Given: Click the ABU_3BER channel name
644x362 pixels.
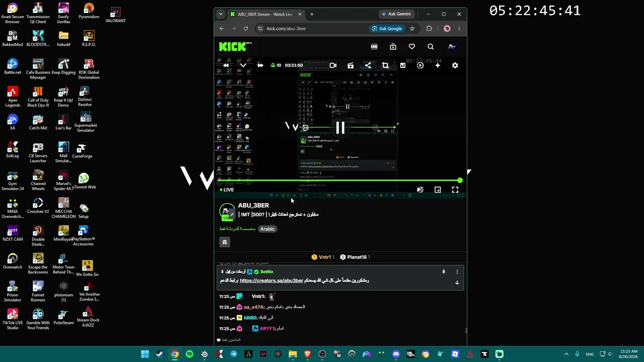Looking at the screenshot, I should coord(254,205).
